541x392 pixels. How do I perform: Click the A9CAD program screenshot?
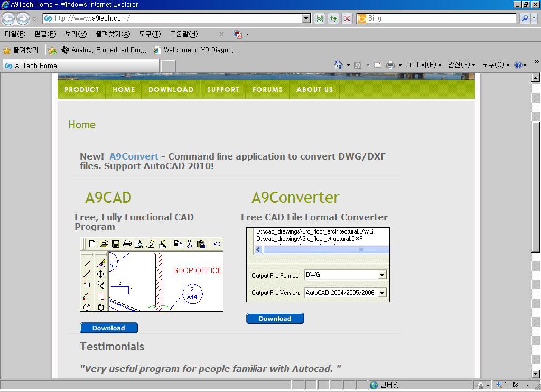[152, 274]
